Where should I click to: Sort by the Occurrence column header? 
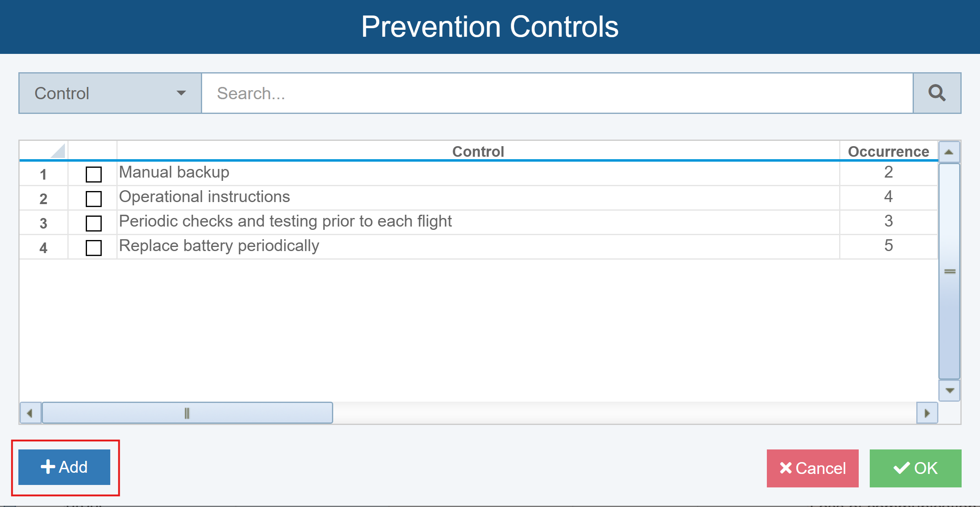(888, 151)
